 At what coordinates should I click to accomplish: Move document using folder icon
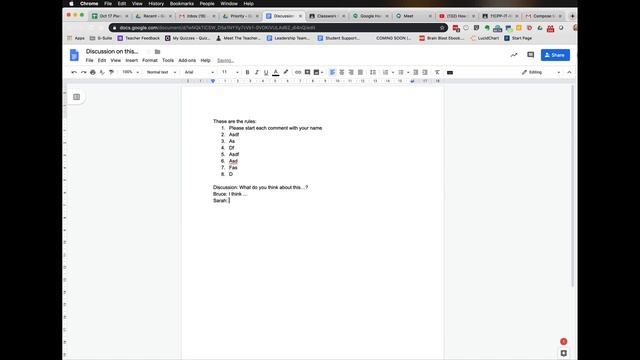[157, 52]
